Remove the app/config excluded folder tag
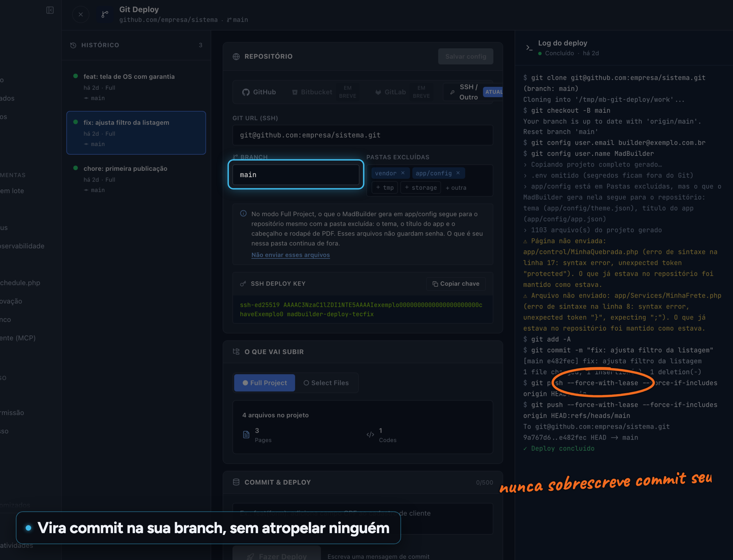The width and height of the screenshot is (733, 560). [458, 173]
